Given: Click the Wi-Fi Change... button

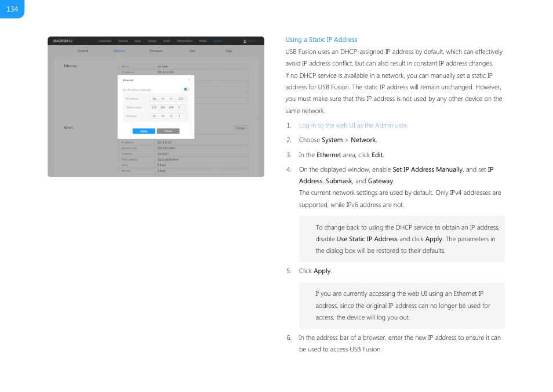Looking at the screenshot, I should coord(241,128).
